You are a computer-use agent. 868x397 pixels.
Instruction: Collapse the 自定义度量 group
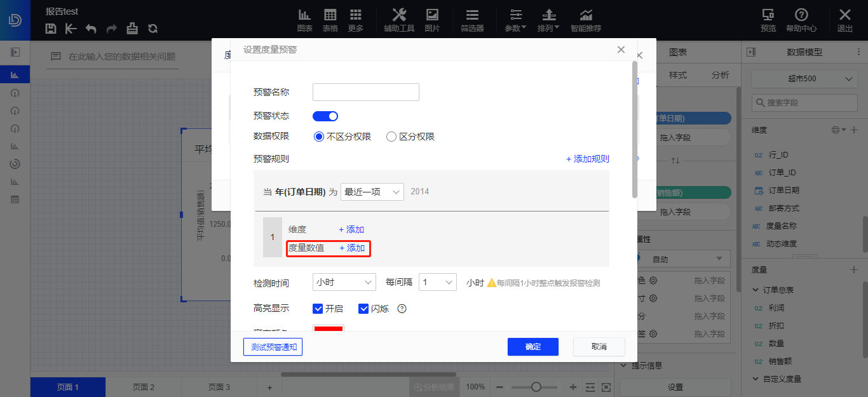click(x=756, y=379)
